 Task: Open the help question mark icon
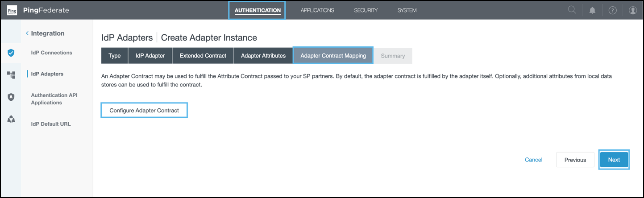tap(612, 10)
